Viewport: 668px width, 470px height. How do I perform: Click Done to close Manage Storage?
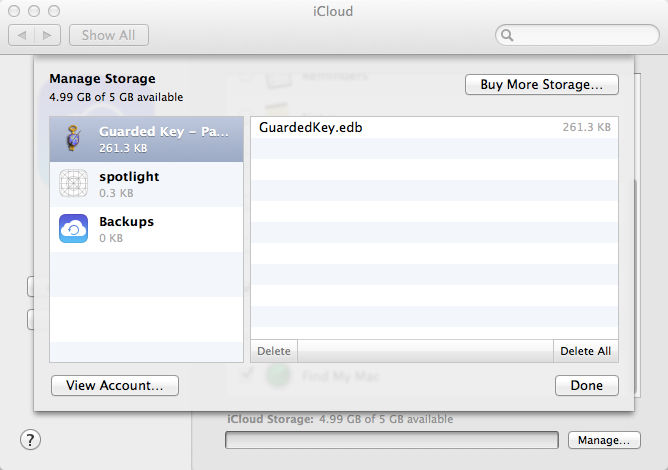pyautogui.click(x=587, y=385)
